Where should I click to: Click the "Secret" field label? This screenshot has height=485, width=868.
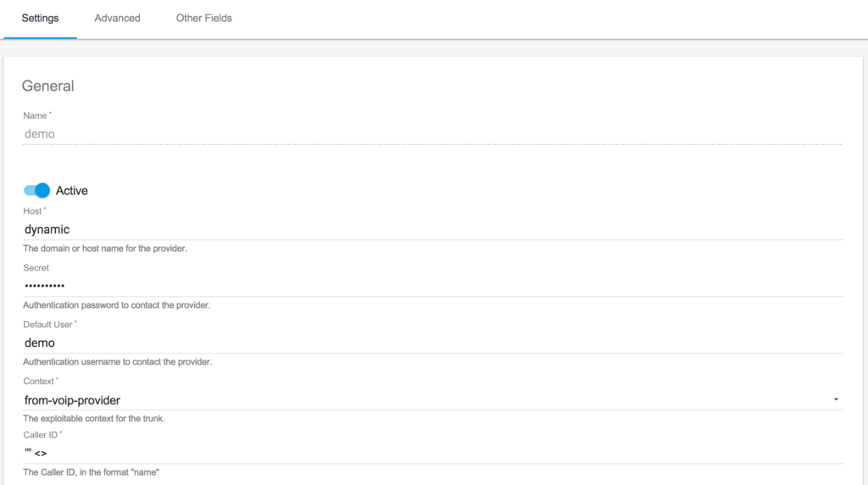coord(36,268)
